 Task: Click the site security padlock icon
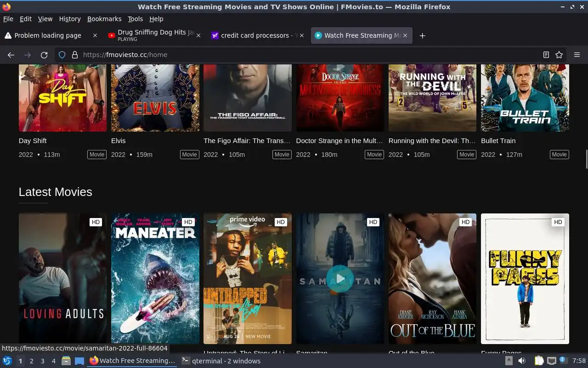(75, 55)
